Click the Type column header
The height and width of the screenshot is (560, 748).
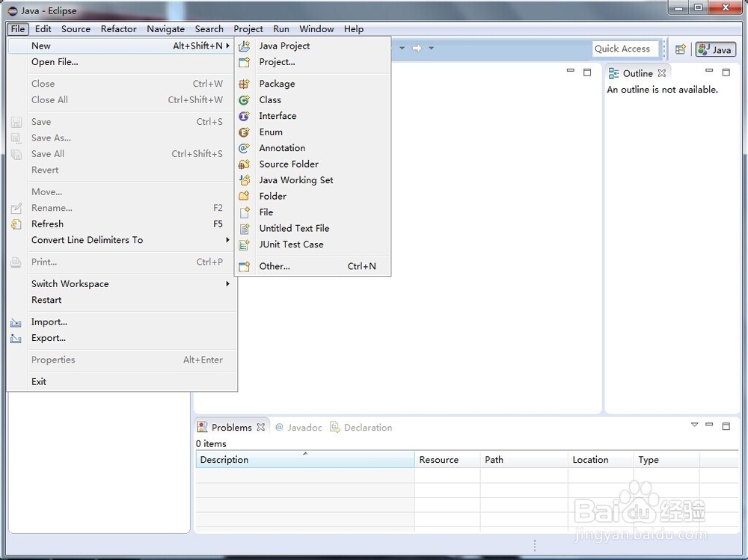click(x=666, y=459)
